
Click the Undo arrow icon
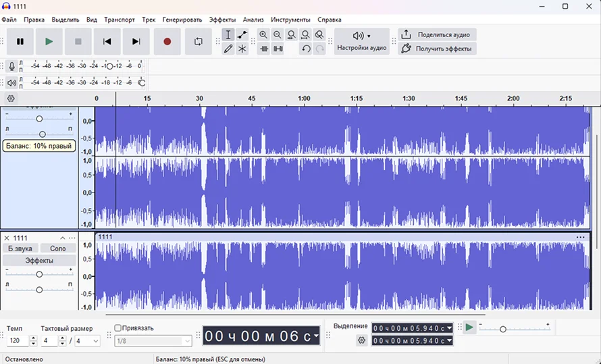click(306, 49)
